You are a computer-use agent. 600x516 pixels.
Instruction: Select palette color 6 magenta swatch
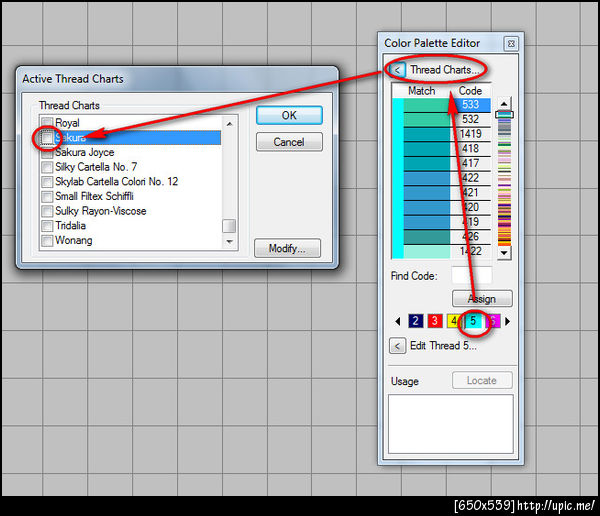[x=494, y=321]
